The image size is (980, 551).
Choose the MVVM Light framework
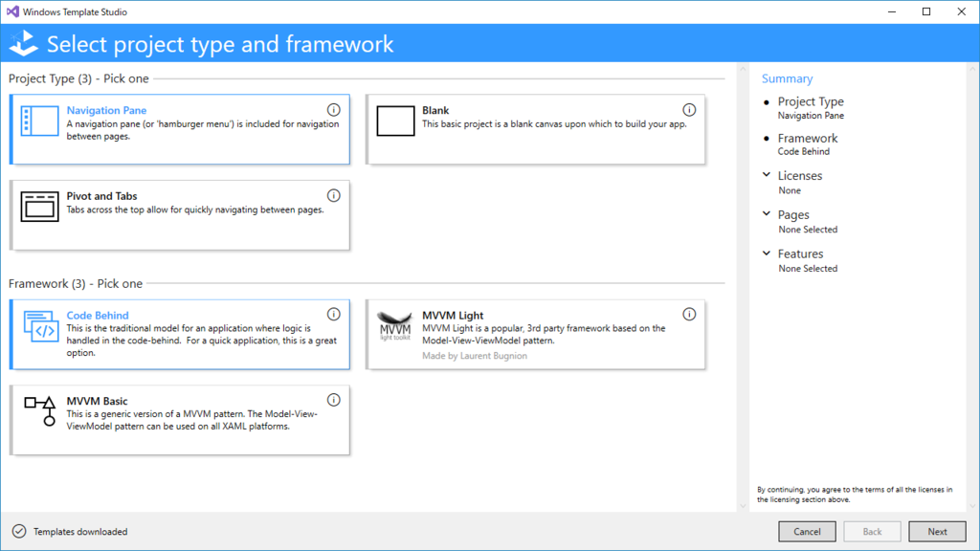(x=536, y=334)
